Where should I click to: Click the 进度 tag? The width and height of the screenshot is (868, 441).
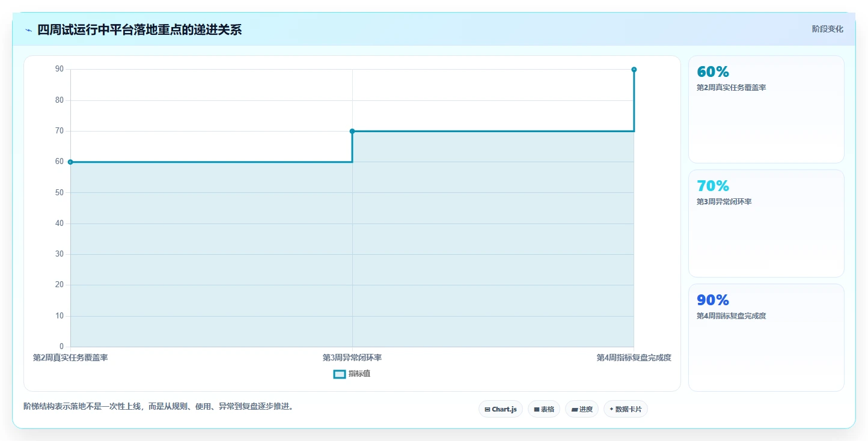coord(582,409)
